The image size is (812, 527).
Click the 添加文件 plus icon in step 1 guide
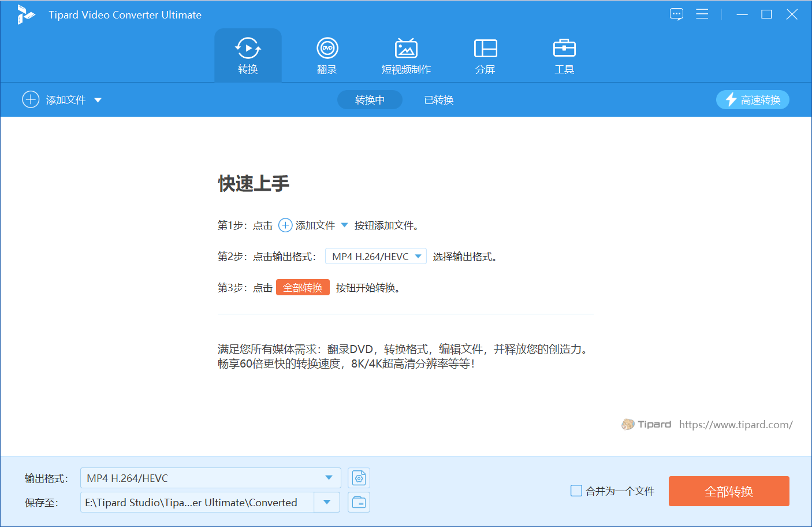285,225
